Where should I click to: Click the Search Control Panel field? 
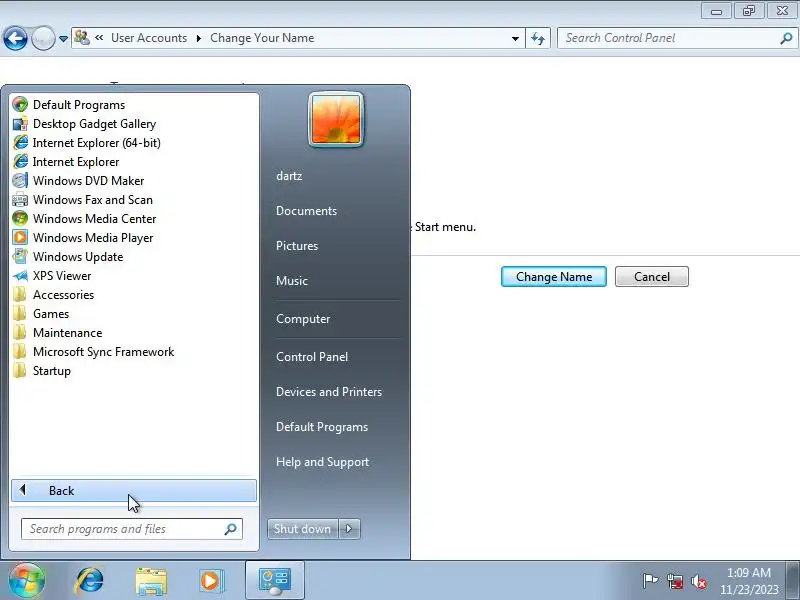pyautogui.click(x=677, y=38)
